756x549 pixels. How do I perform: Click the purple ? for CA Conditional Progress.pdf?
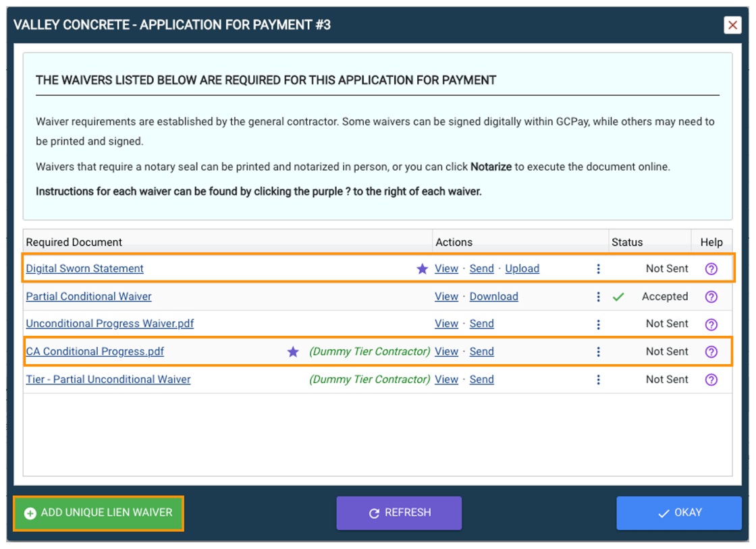point(711,351)
